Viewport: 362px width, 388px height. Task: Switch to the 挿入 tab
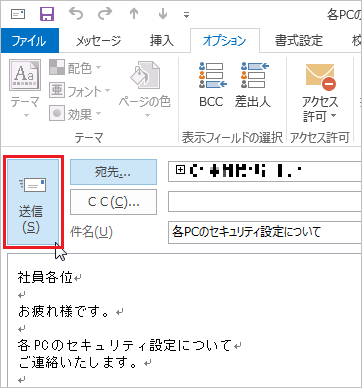tap(161, 41)
